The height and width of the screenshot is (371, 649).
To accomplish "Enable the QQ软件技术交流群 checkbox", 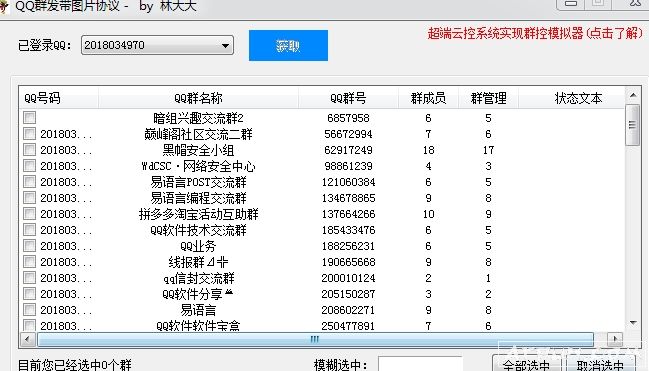I will 29,229.
